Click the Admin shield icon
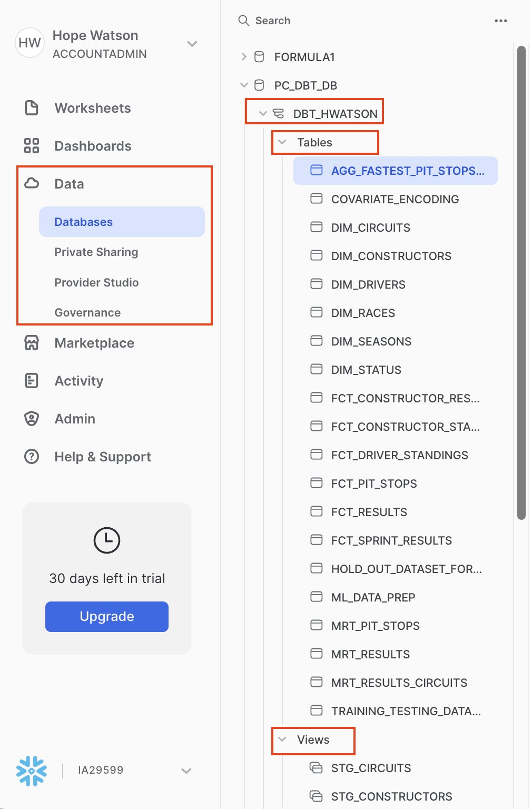This screenshot has height=809, width=532. [32, 418]
